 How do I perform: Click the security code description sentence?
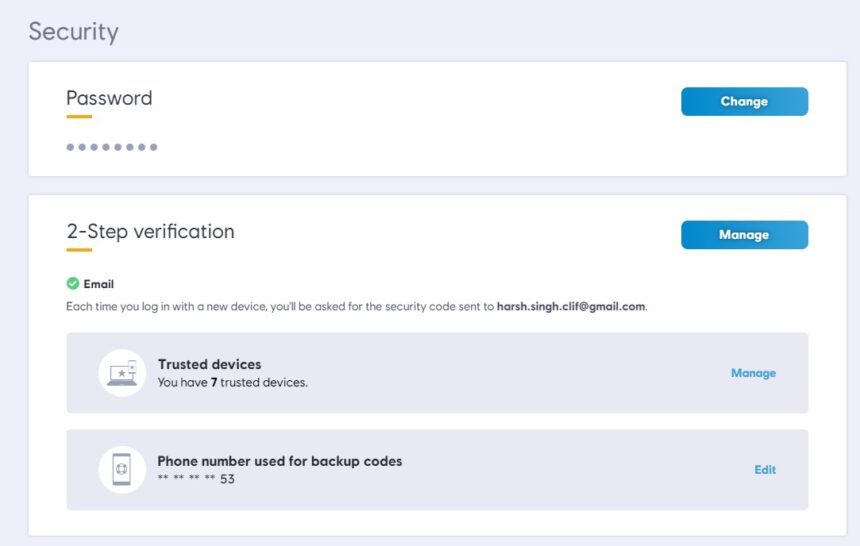coord(280,307)
